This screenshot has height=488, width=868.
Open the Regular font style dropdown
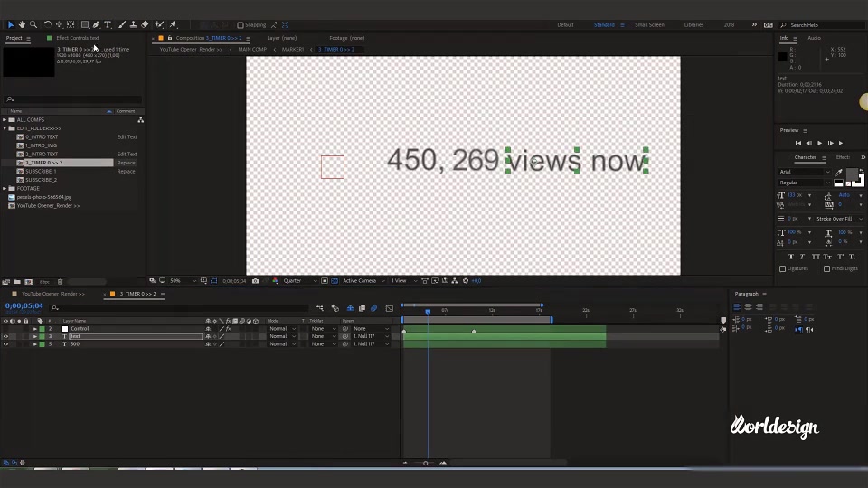pyautogui.click(x=805, y=183)
